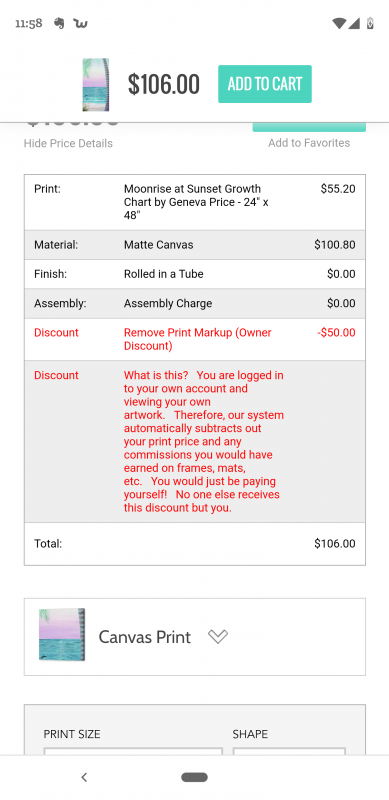Open the Shape dropdown box
Image resolution: width=389 pixels, height=800 pixels.
[289, 752]
